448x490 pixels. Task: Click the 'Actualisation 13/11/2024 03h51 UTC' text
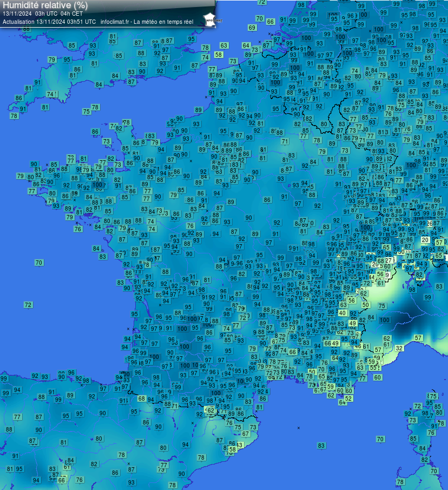(49, 22)
